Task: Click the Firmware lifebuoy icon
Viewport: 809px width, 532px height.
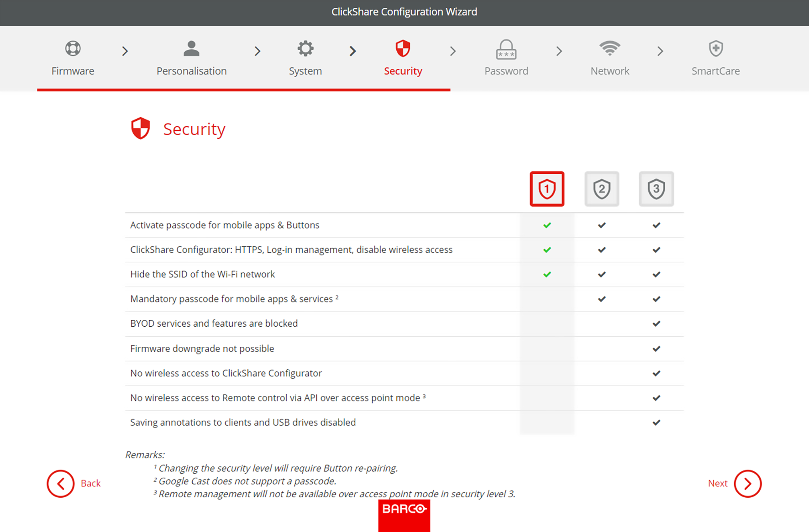Action: (x=73, y=48)
